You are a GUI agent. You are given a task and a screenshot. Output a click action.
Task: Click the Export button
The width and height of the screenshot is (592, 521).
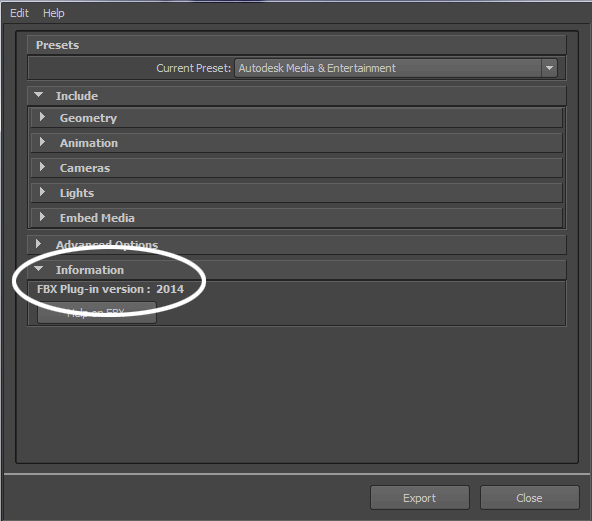[419, 498]
